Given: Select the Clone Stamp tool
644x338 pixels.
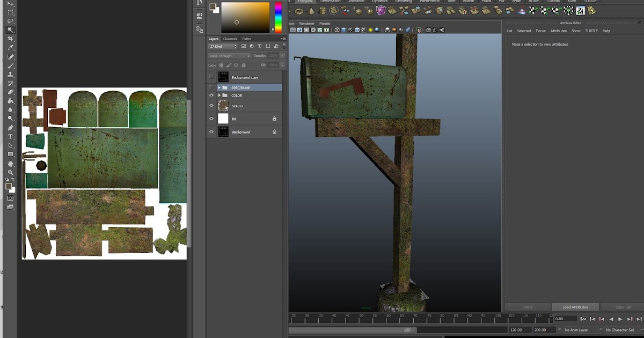Looking at the screenshot, I should [10, 75].
